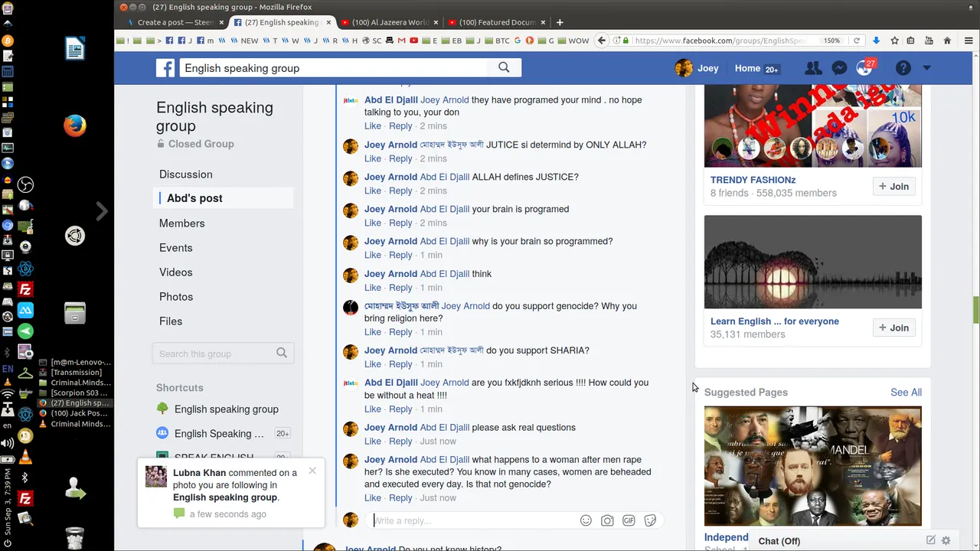Open Discussion section in group sidebar
Viewport: 980px width, 551px height.
point(186,174)
